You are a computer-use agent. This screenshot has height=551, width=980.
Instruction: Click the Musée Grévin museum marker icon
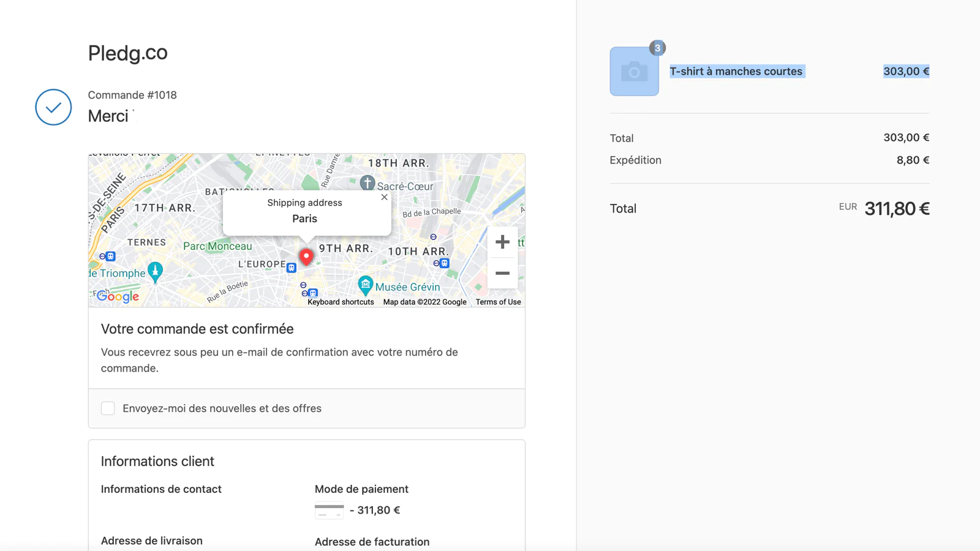point(365,285)
